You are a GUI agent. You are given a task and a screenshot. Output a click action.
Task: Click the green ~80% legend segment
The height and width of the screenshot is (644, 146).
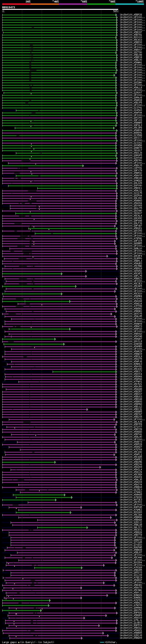101,4
